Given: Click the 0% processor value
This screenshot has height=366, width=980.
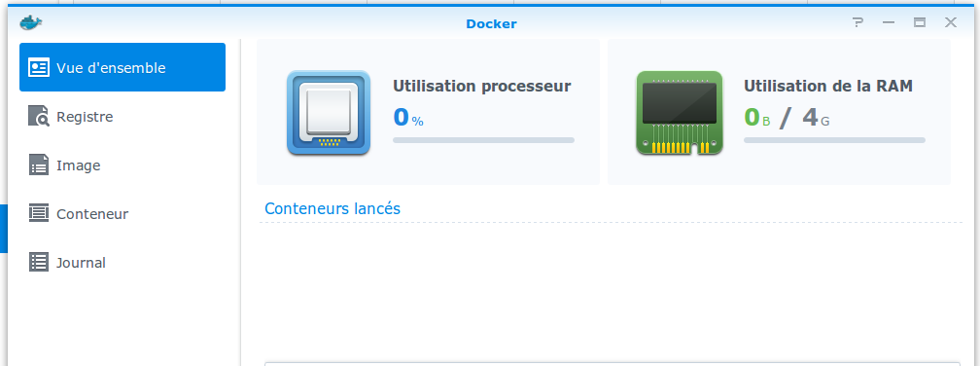Looking at the screenshot, I should click(408, 117).
